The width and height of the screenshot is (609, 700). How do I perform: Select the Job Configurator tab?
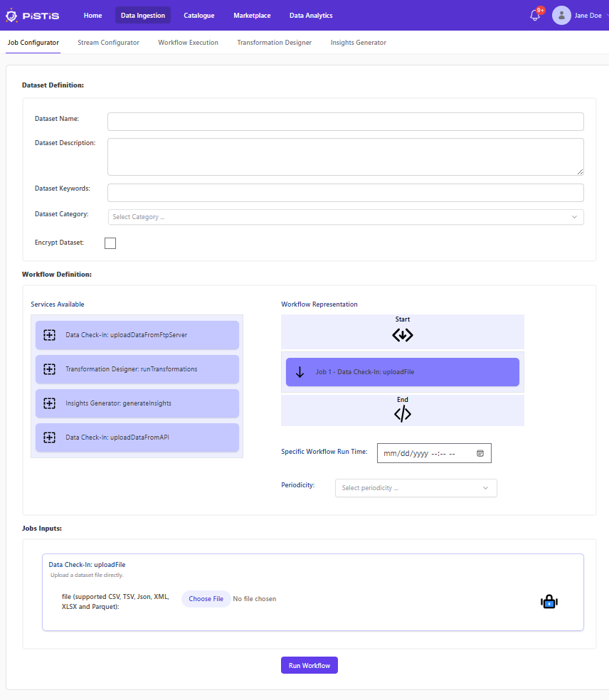[33, 43]
